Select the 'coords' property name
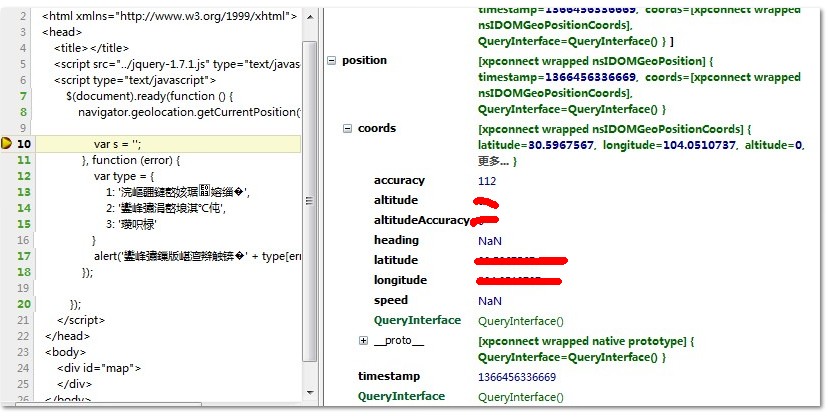Viewport: 828px width, 417px height. click(377, 128)
